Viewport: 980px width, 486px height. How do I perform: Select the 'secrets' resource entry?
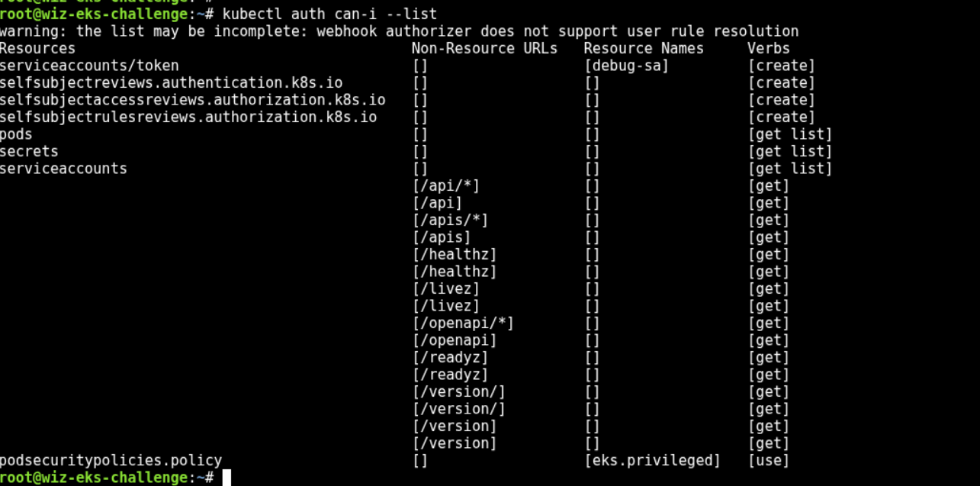point(29,151)
